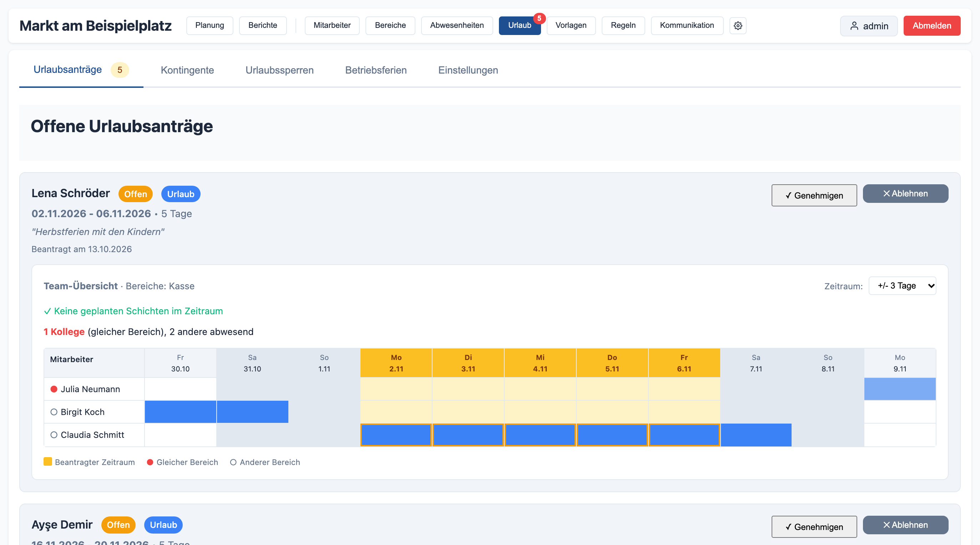Open Berichte in the top navigation
The height and width of the screenshot is (545, 980).
263,25
